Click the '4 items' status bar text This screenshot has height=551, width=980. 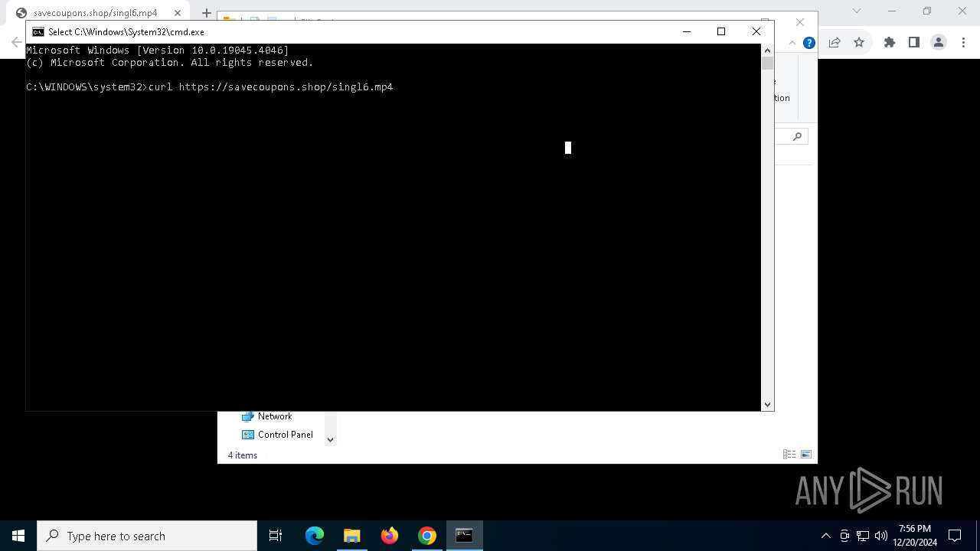(243, 455)
